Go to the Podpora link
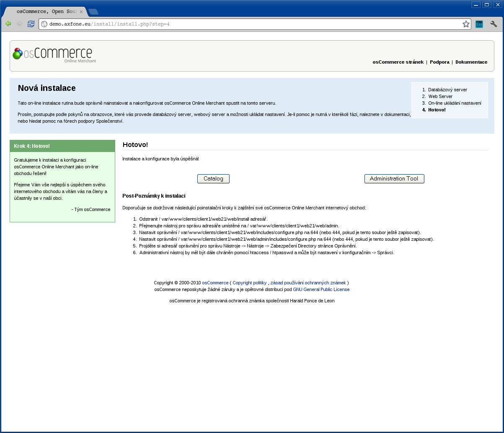 click(x=439, y=62)
